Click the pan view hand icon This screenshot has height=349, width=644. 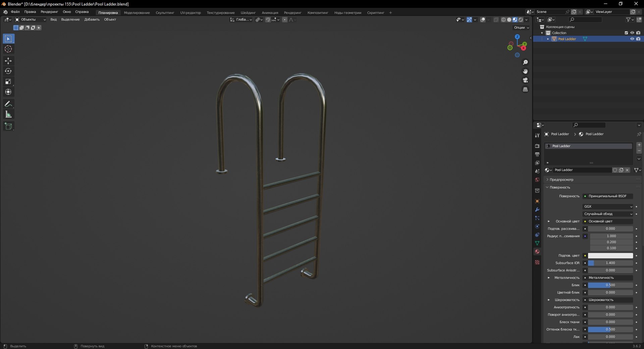click(525, 71)
